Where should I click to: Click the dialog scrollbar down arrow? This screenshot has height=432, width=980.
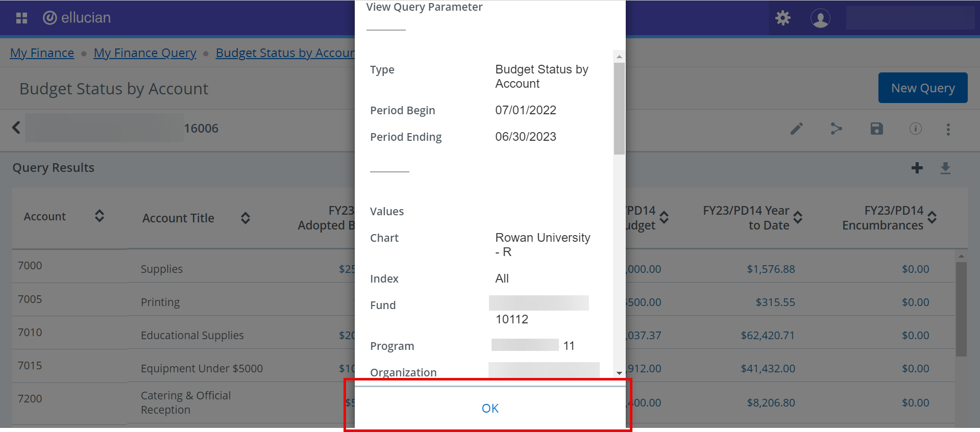point(619,373)
